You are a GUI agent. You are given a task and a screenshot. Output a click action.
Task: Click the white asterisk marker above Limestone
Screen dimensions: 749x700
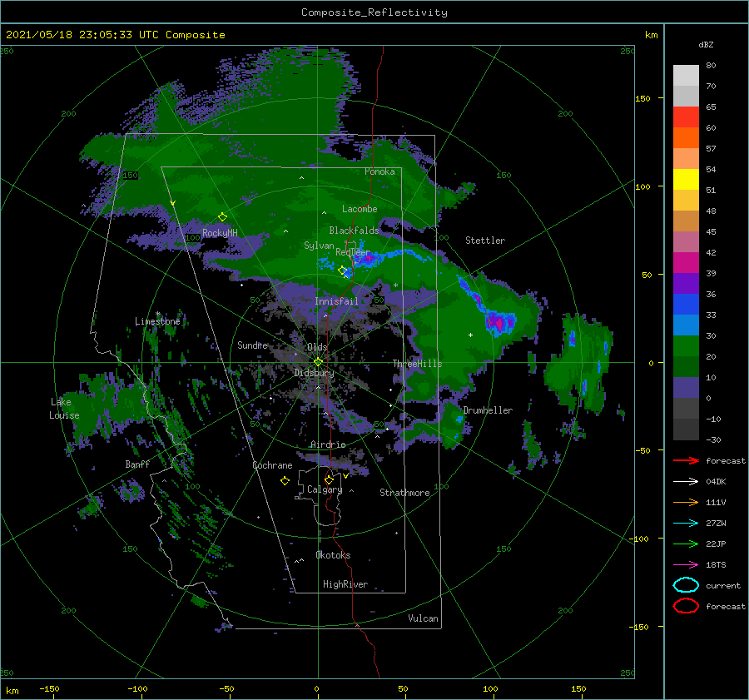(157, 314)
